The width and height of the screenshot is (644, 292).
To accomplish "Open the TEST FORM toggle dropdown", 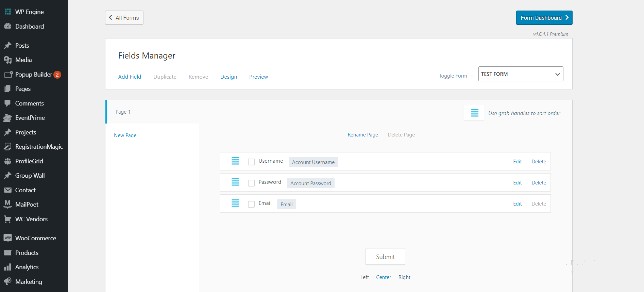I will (520, 74).
